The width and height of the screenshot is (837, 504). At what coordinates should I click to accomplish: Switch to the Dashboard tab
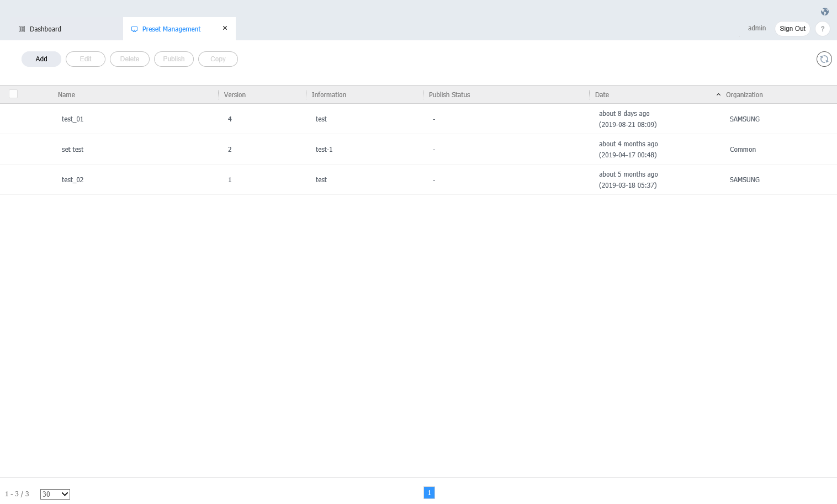tap(45, 29)
